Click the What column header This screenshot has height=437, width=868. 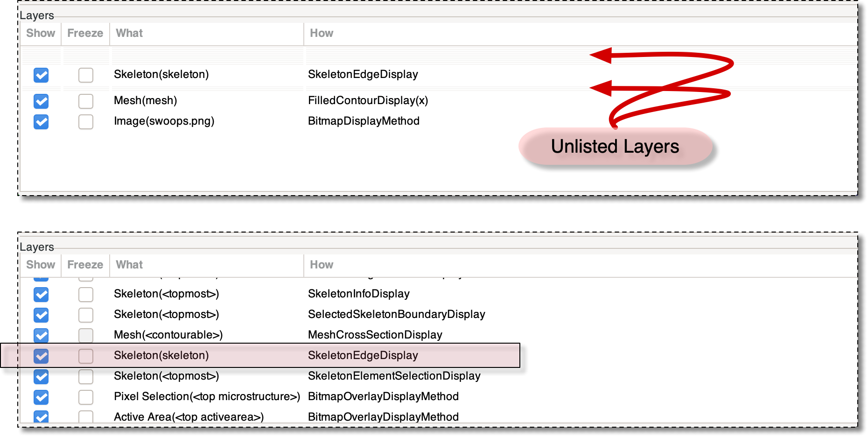tap(129, 33)
